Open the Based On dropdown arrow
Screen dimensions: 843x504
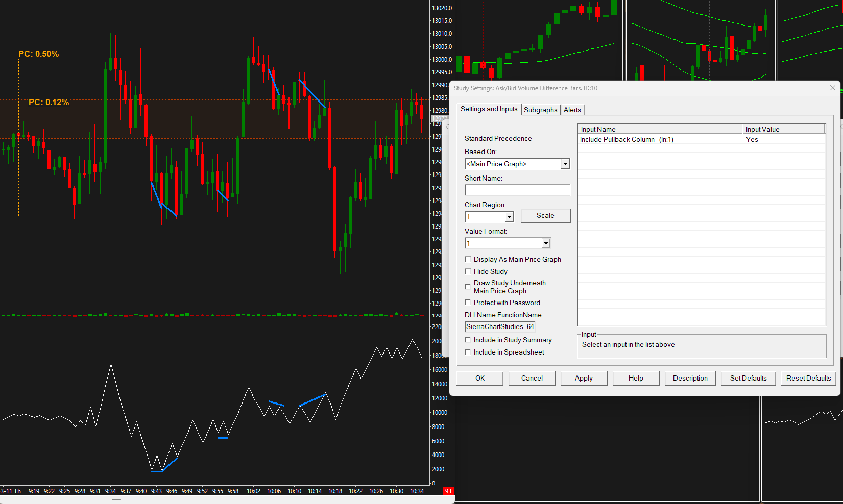[565, 164]
